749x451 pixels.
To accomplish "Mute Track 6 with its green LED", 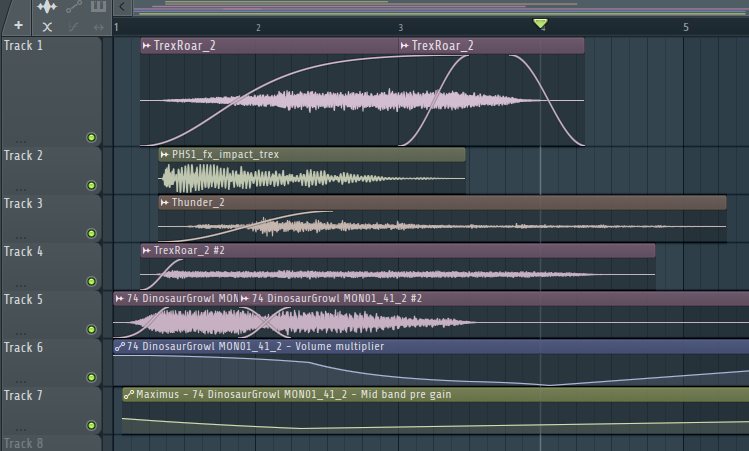I will pos(91,377).
